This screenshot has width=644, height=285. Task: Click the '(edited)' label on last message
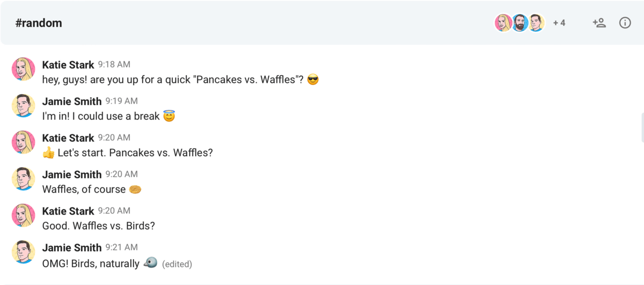click(x=177, y=264)
